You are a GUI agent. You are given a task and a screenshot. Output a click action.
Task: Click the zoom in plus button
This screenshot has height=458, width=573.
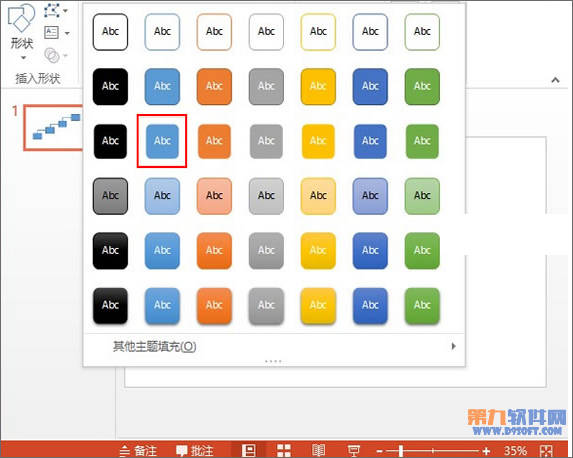[x=486, y=451]
